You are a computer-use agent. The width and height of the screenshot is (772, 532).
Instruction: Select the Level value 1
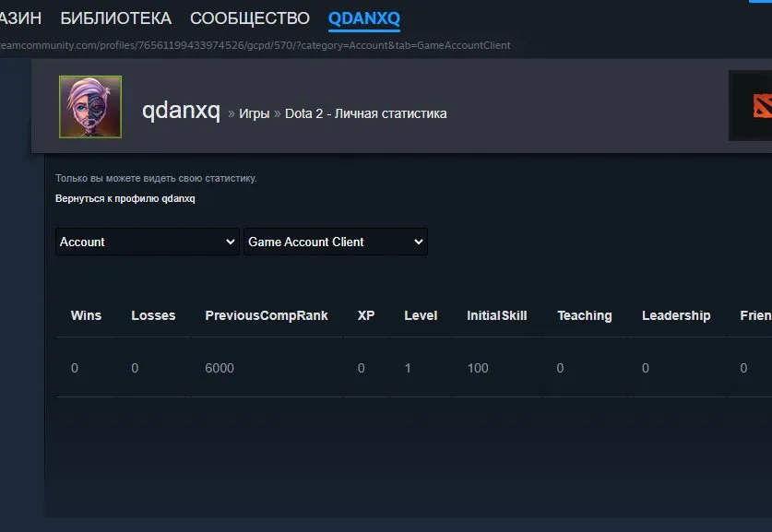click(x=408, y=368)
